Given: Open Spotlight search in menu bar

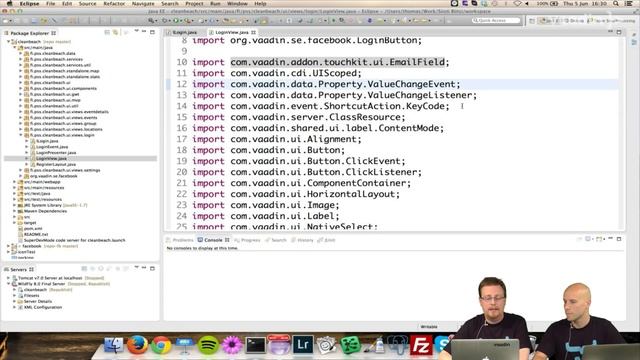Looking at the screenshot, I should pos(616,3).
